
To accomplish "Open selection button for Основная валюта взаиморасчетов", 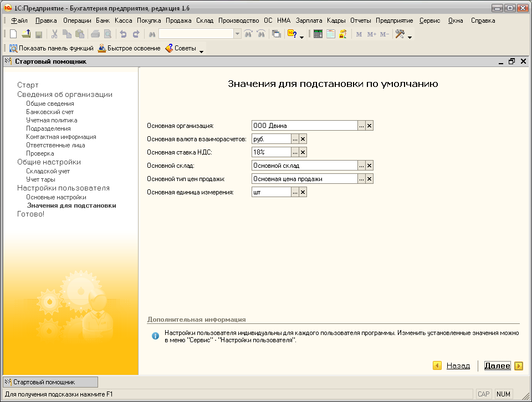I will pos(295,139).
